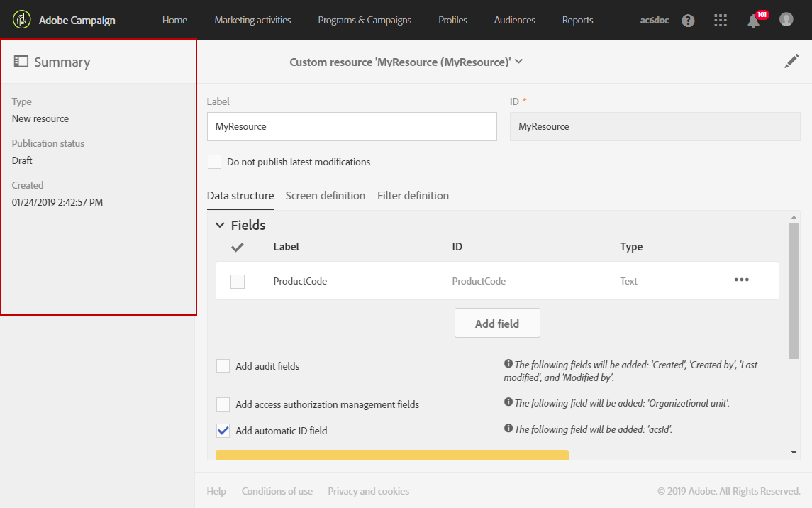Switch to the Screen definition tab
Image resolution: width=812 pixels, height=508 pixels.
[x=326, y=196]
